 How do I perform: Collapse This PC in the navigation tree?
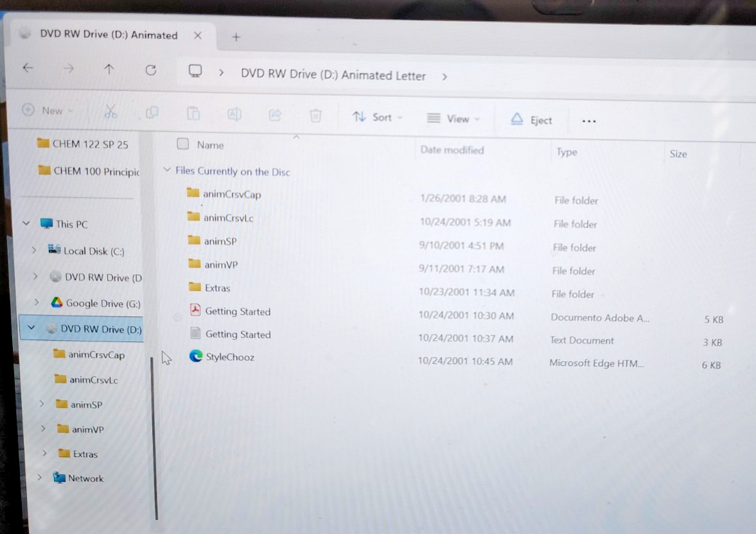[x=26, y=223]
